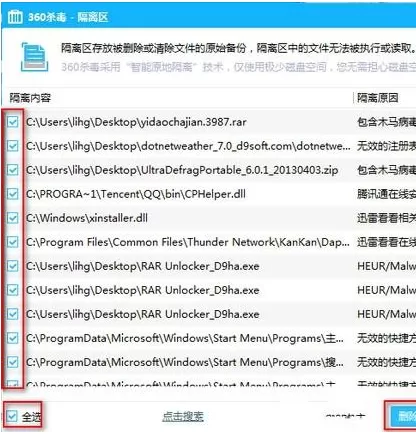Uncheck the Start Menu\Programs\搜... row checkbox
This screenshot has height=434, width=416.
pos(13,362)
